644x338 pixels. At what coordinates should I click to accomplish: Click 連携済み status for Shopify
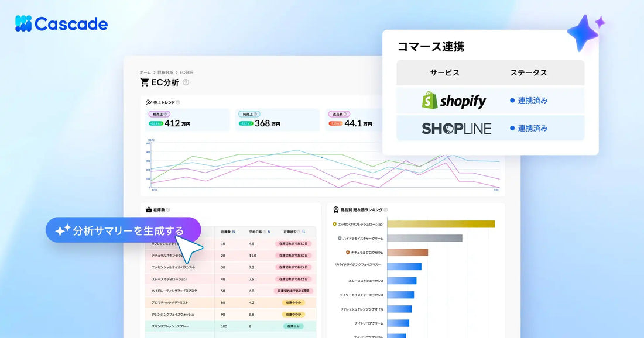[532, 101]
